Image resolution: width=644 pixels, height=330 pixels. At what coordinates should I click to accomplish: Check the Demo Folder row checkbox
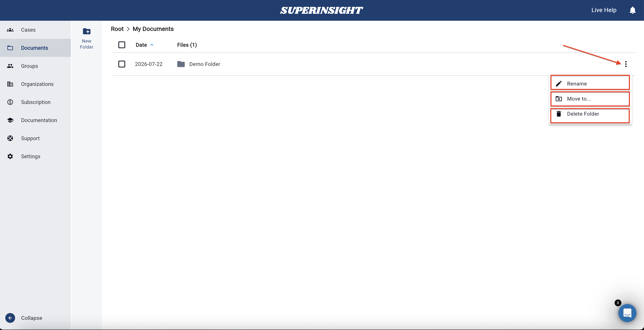[122, 64]
